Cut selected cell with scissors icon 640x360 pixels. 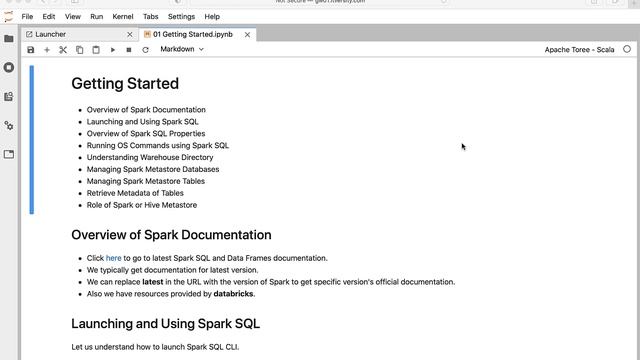point(63,50)
